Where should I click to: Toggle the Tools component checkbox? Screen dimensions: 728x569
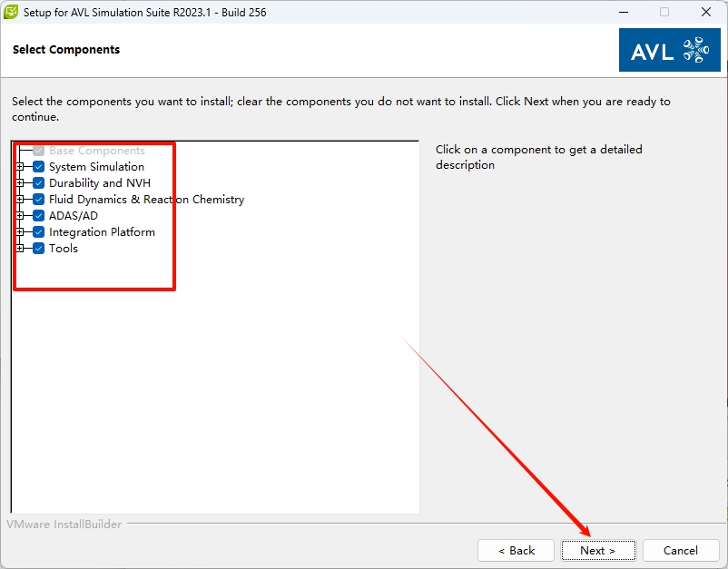click(39, 249)
